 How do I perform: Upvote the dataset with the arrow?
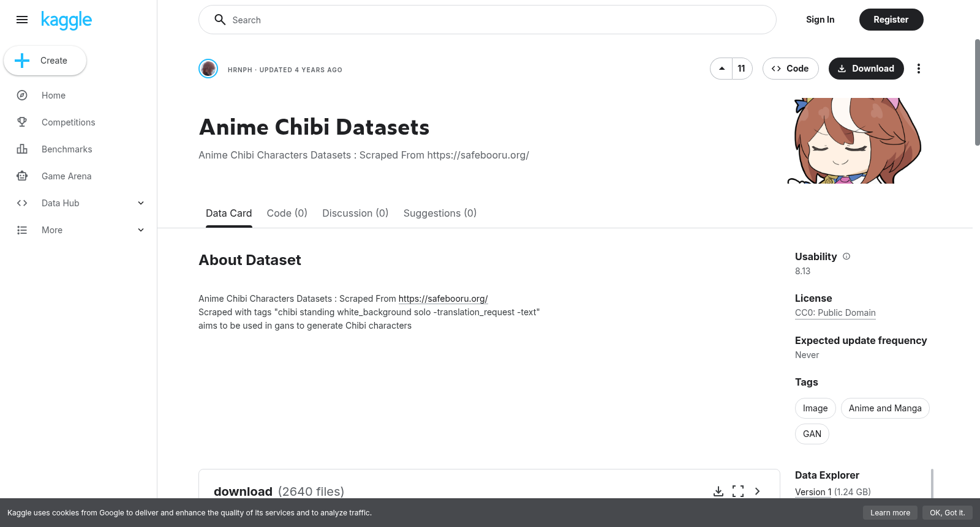coord(722,69)
